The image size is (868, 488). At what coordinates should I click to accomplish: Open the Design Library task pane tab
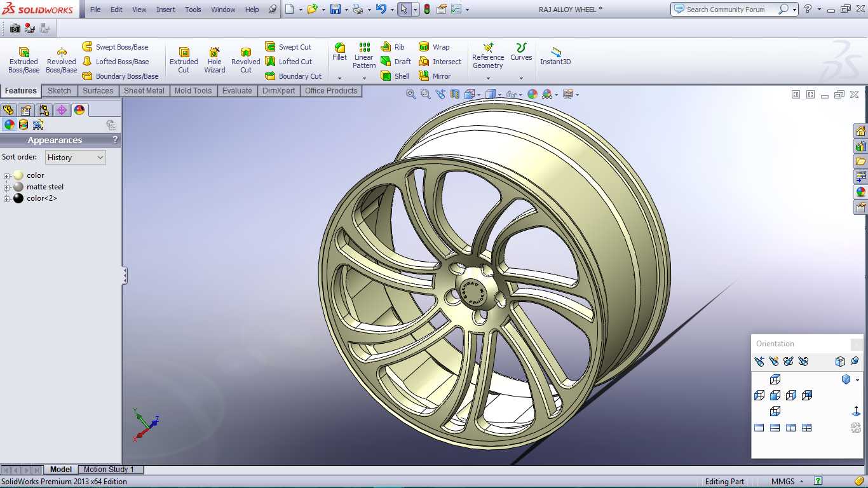(860, 146)
